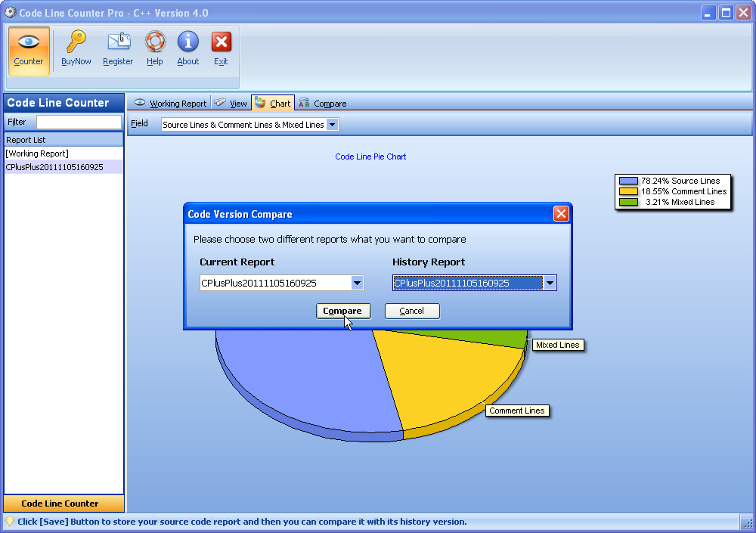The width and height of the screenshot is (756, 533).
Task: Switch to the Chart tab
Action: [x=273, y=104]
